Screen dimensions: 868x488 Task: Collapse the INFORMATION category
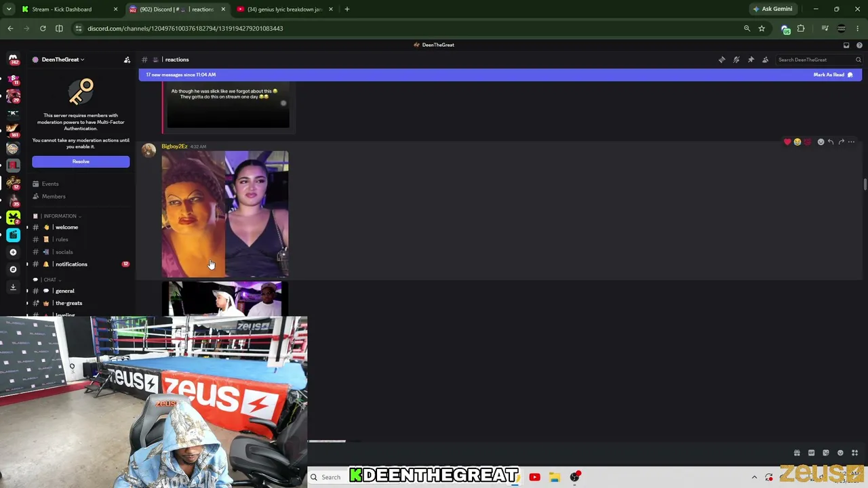[61, 216]
